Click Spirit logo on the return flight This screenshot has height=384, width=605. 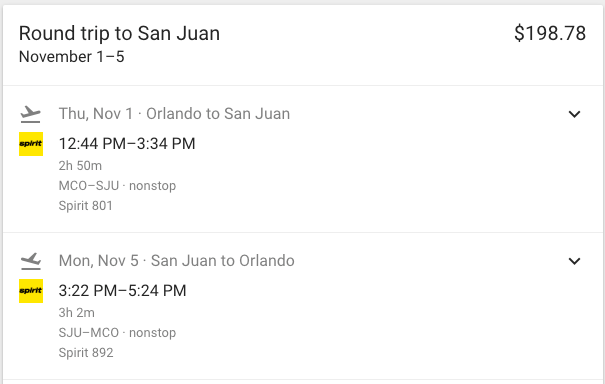pyautogui.click(x=31, y=291)
